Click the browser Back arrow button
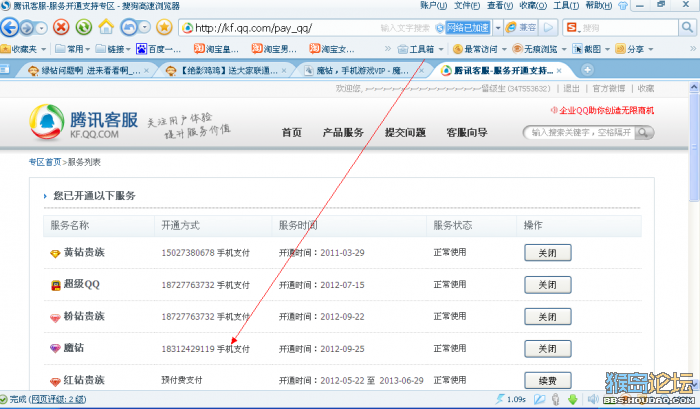The height and width of the screenshot is (409, 700). 9,28
